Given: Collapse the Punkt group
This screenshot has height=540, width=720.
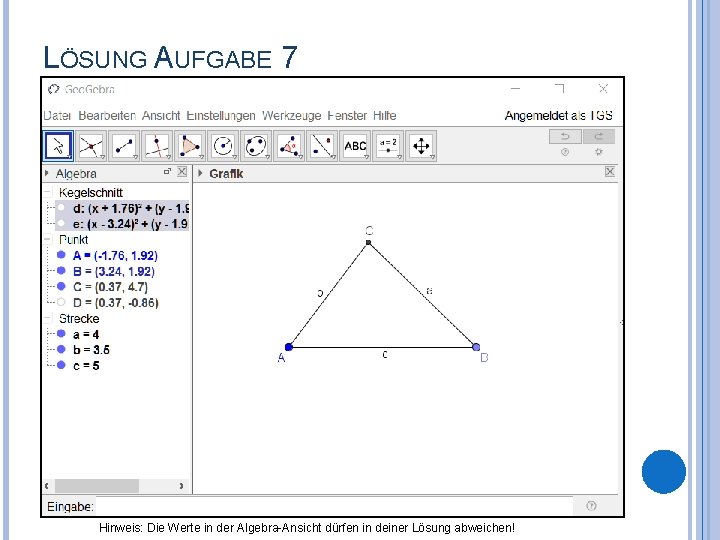Looking at the screenshot, I should [x=48, y=239].
